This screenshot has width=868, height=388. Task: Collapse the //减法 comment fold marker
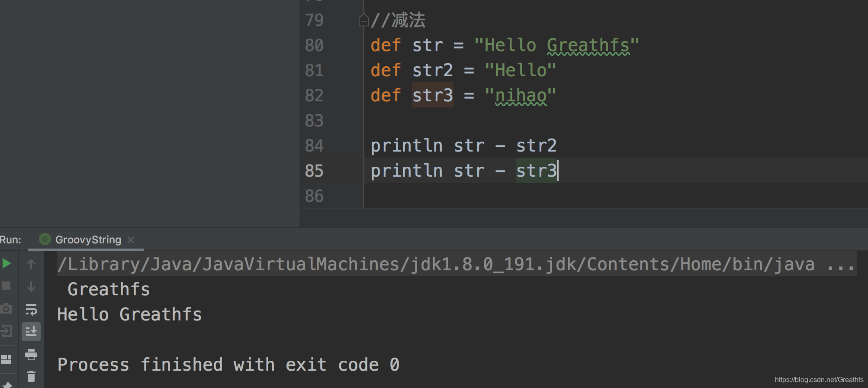[x=363, y=20]
